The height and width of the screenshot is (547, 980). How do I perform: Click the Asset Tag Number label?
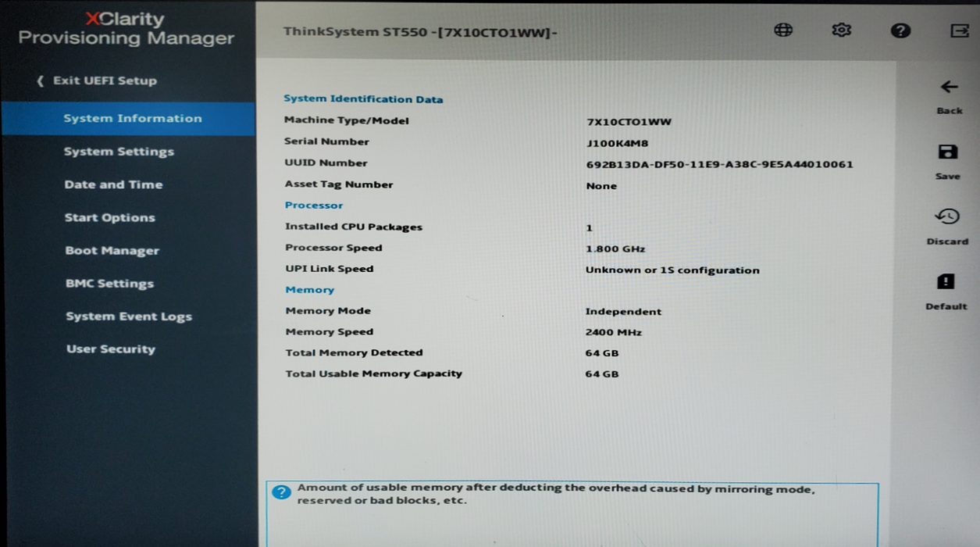(339, 184)
